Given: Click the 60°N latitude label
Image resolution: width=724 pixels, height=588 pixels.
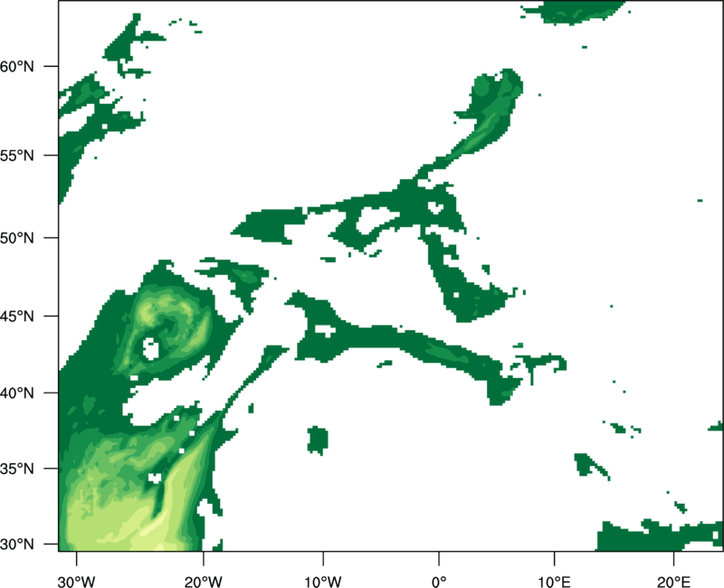Looking at the screenshot, I should [17, 66].
